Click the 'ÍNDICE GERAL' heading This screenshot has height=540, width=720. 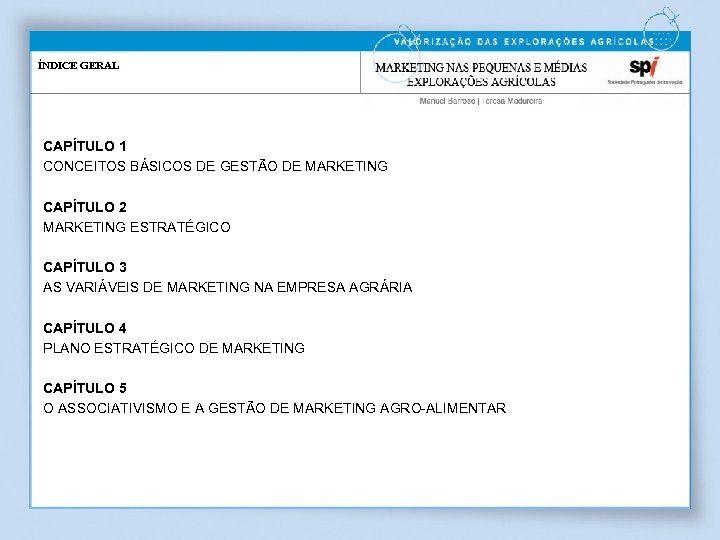[x=79, y=65]
